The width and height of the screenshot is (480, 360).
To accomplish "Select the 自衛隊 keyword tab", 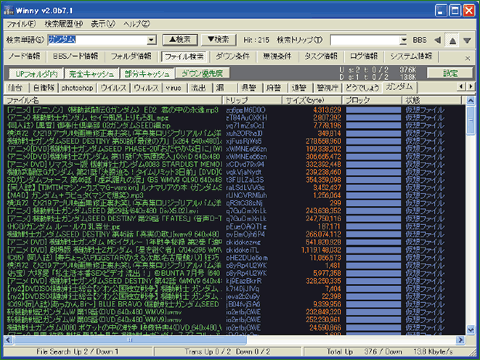I will pos(44,88).
